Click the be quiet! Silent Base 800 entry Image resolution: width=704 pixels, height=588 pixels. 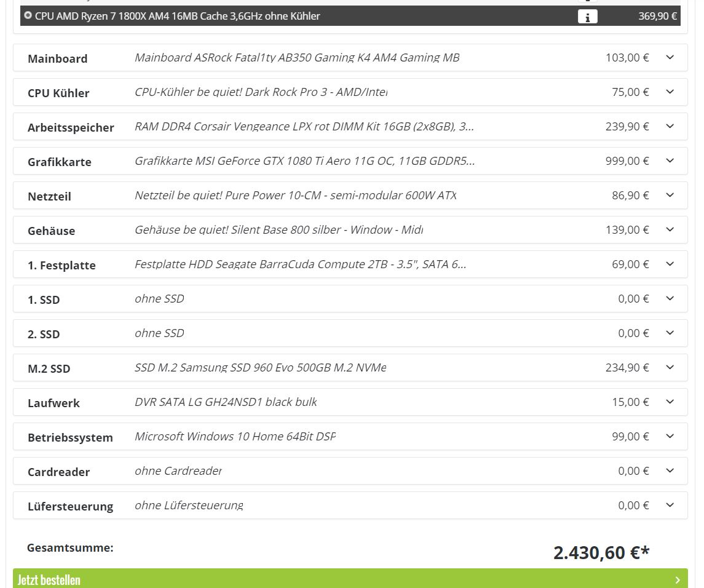(279, 230)
